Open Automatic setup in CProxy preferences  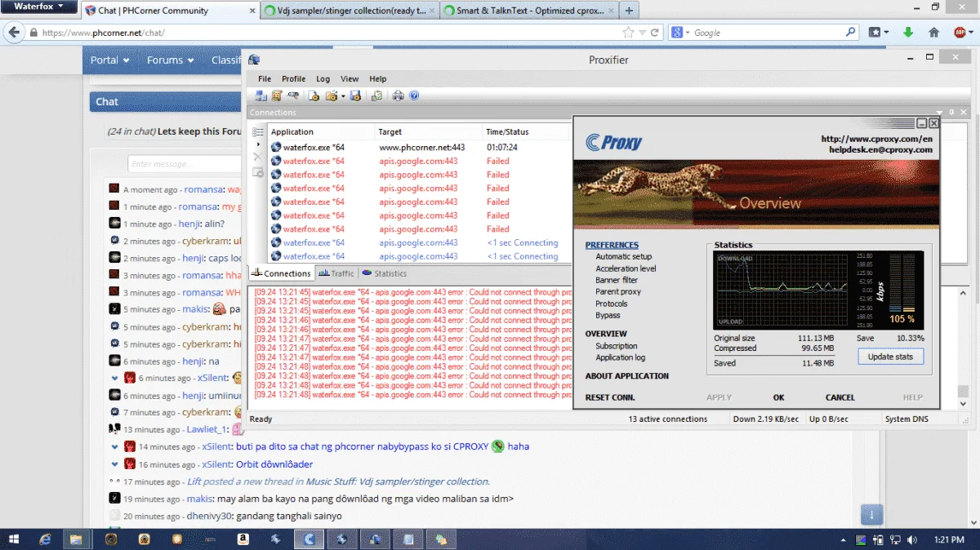tap(623, 256)
